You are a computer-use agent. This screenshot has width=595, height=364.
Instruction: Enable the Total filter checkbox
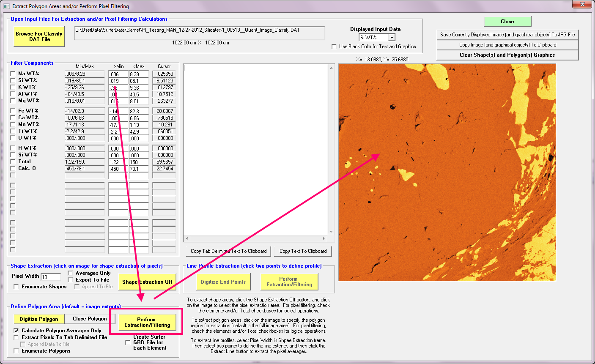13,161
